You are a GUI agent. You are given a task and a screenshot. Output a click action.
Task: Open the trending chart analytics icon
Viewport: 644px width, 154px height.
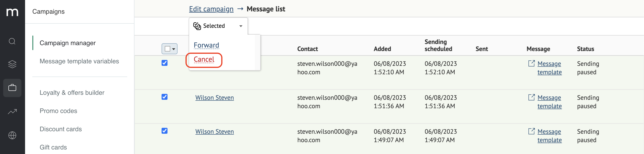point(12,111)
